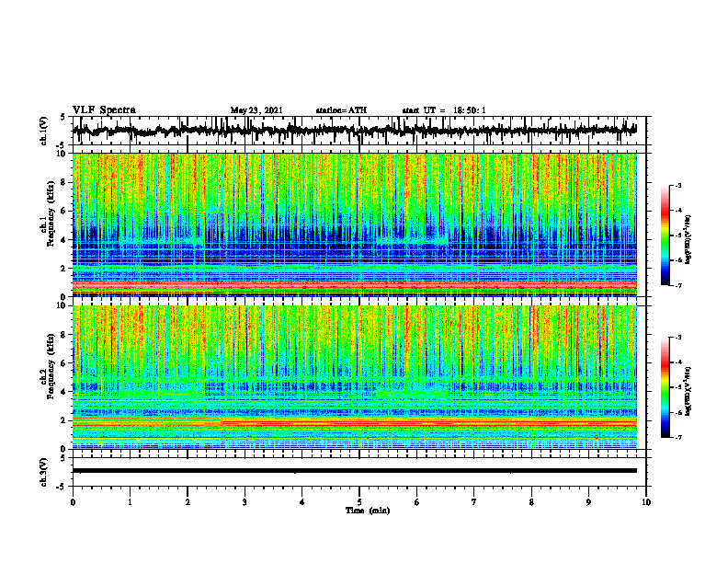Click the 'ch.1(V)' waveform axis label

pos(44,131)
